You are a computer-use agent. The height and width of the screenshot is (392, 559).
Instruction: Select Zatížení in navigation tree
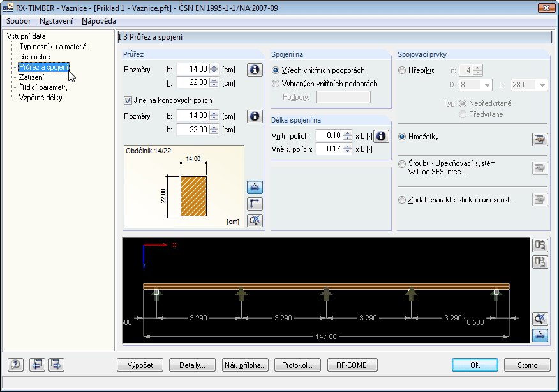click(x=31, y=77)
